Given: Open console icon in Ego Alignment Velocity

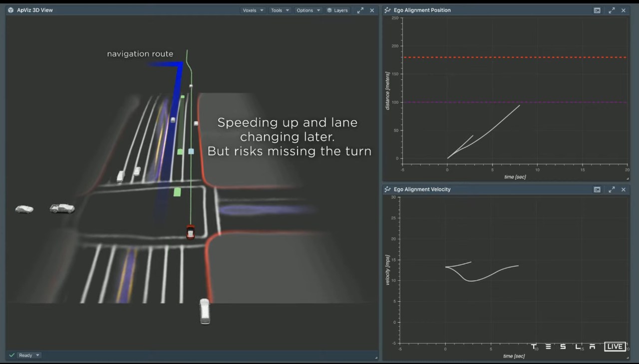Looking at the screenshot, I should [597, 189].
